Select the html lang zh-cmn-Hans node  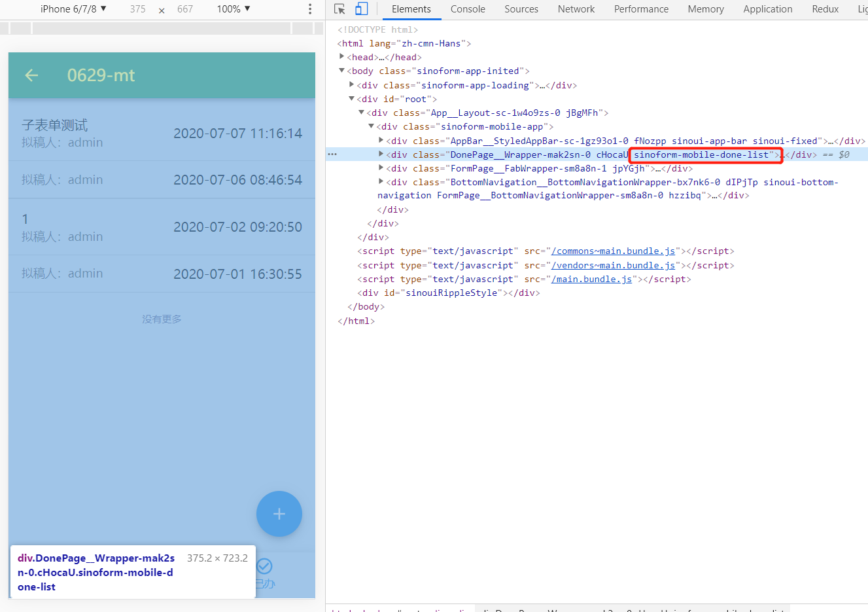point(404,43)
